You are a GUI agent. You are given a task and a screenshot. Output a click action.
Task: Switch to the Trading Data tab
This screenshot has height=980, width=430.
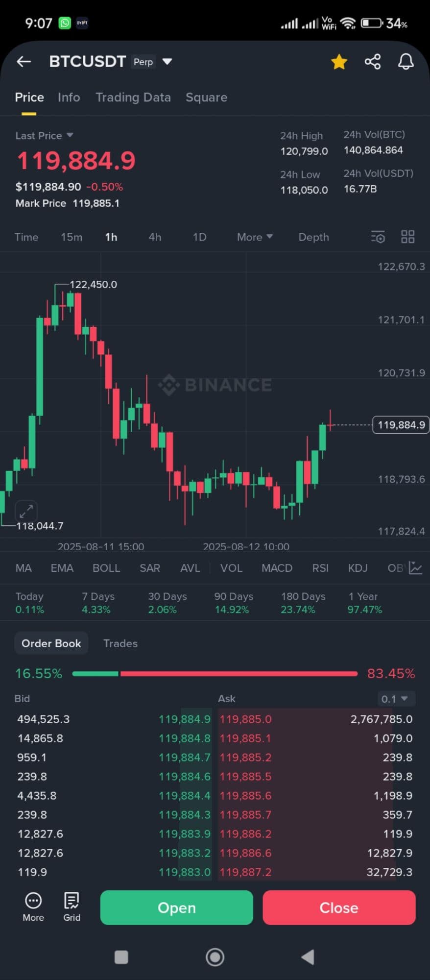pos(133,98)
